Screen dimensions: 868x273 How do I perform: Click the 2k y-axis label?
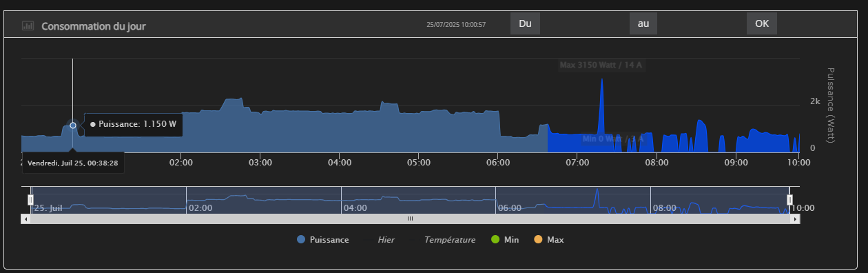pyautogui.click(x=815, y=101)
